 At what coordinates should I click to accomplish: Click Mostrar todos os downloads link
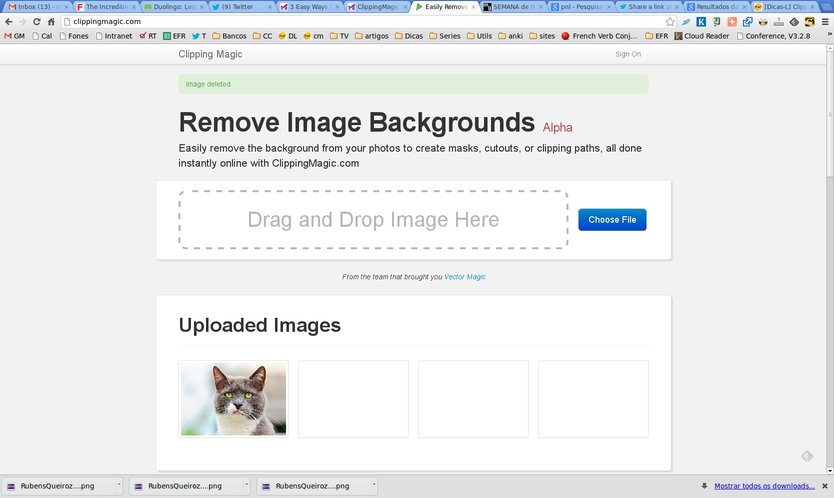(764, 486)
